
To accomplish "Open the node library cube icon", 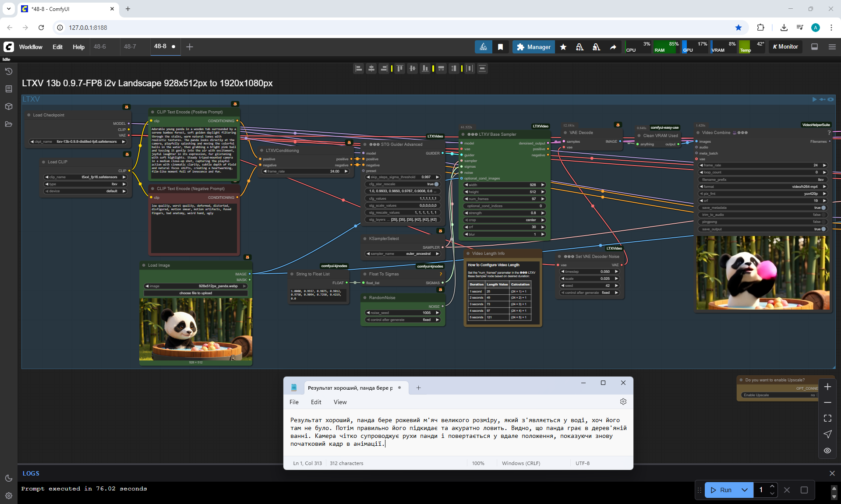I will coord(8,106).
